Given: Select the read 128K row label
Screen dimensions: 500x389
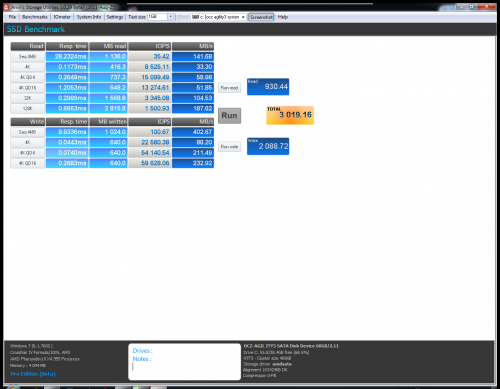Looking at the screenshot, I should coord(27,108).
